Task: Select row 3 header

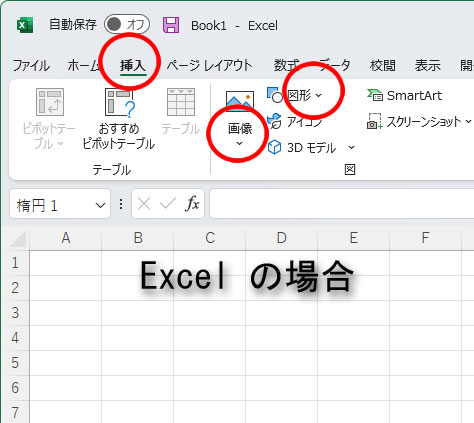Action: click(x=15, y=313)
